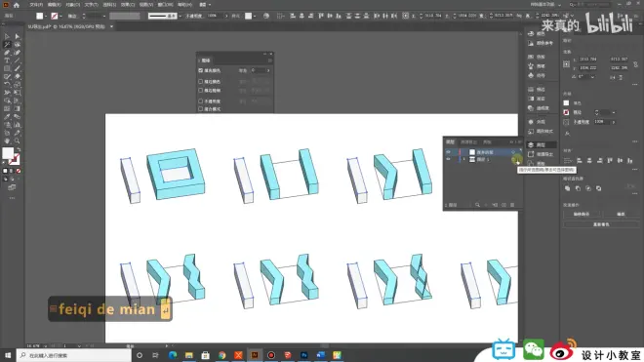Open the 图形样式 panel icon
The height and width of the screenshot is (362, 644).
[531, 132]
